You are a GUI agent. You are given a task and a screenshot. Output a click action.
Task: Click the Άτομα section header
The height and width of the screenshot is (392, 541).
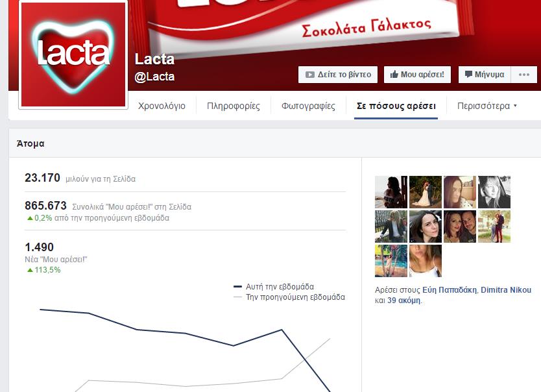(x=30, y=143)
